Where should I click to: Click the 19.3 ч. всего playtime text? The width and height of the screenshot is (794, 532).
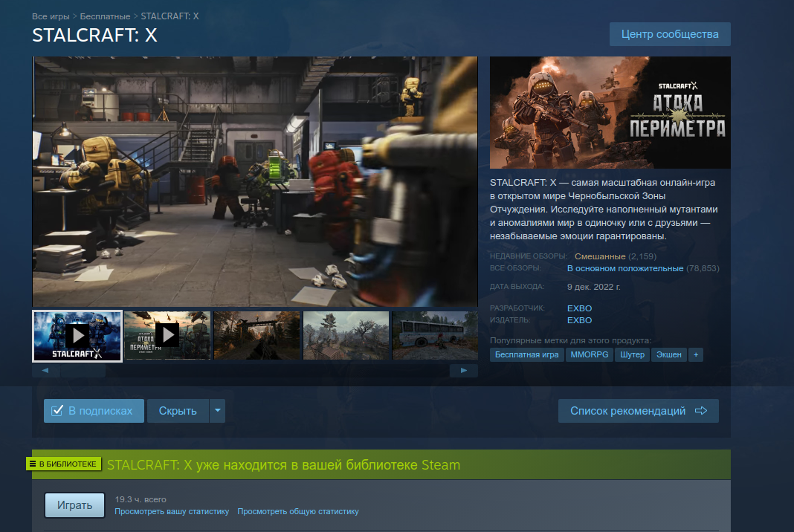pyautogui.click(x=141, y=499)
